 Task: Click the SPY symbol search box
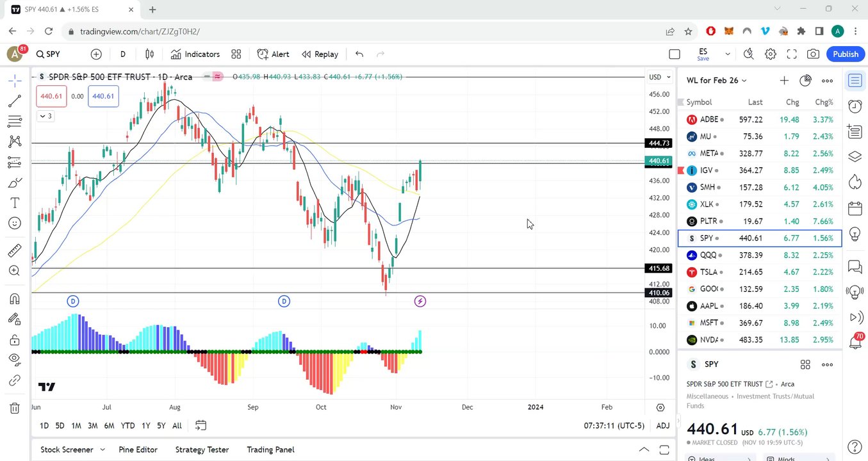[x=49, y=54]
